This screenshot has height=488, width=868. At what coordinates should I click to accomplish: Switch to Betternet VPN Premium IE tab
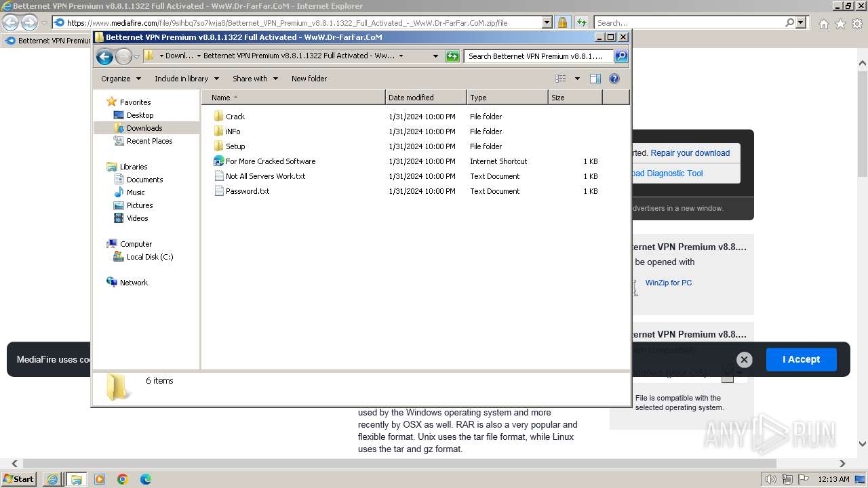(x=47, y=41)
